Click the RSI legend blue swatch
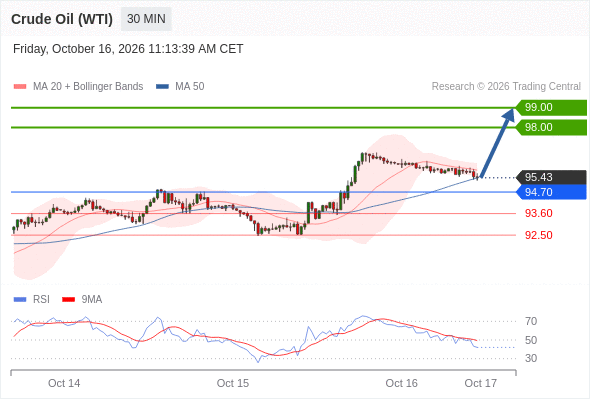Screen dimensions: 590x400 [20, 300]
